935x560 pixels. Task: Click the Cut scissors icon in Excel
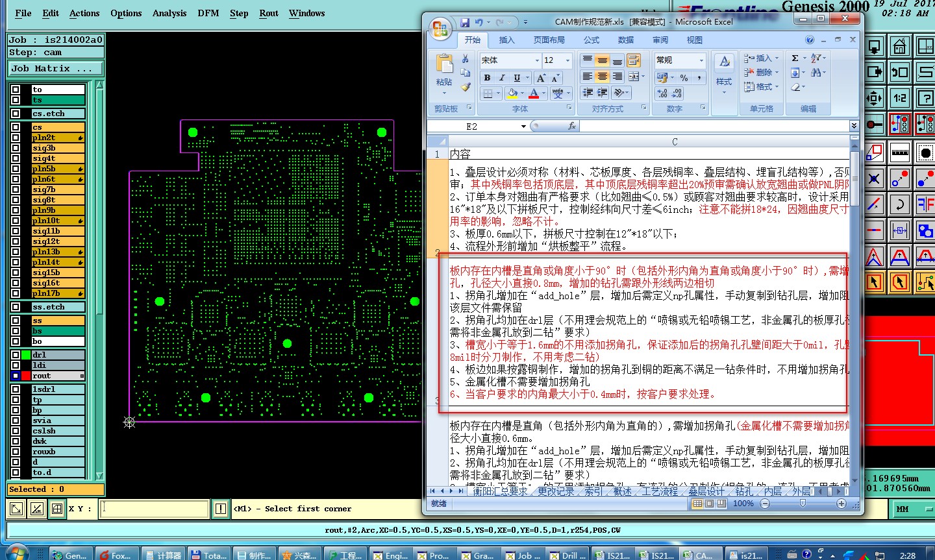pyautogui.click(x=466, y=58)
